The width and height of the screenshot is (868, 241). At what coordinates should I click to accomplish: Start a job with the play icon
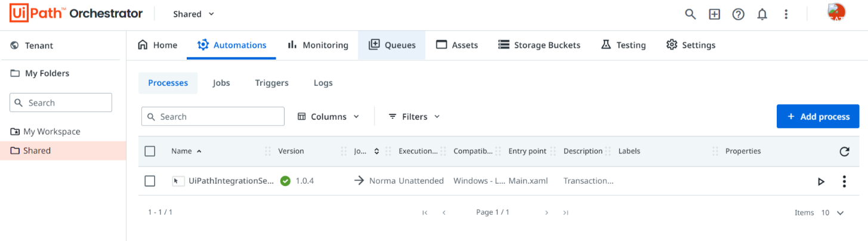coord(821,182)
